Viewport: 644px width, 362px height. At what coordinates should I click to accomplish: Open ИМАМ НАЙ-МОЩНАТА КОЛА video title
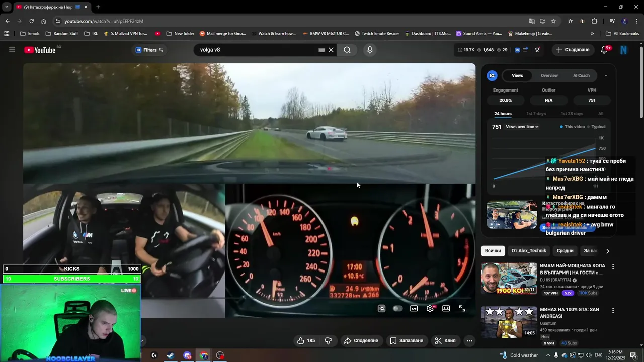pos(573,269)
